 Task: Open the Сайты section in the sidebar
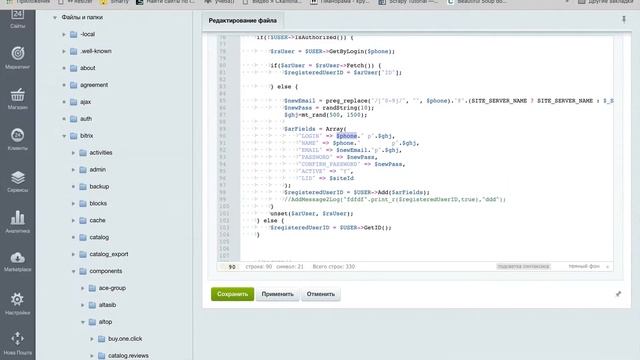pos(17,19)
